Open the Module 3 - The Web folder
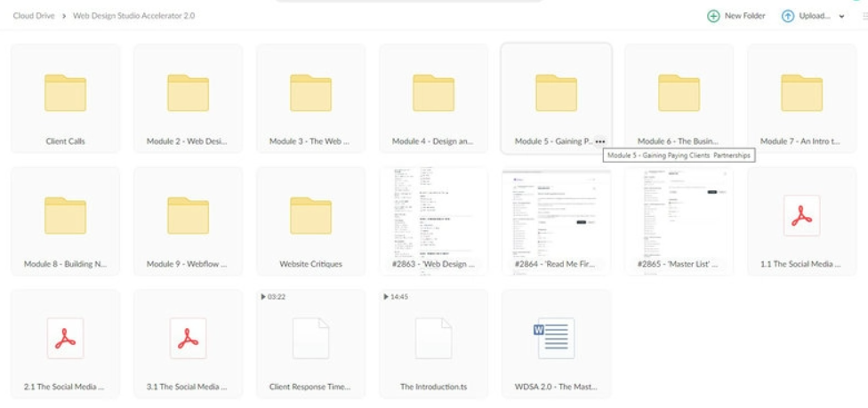 point(310,98)
